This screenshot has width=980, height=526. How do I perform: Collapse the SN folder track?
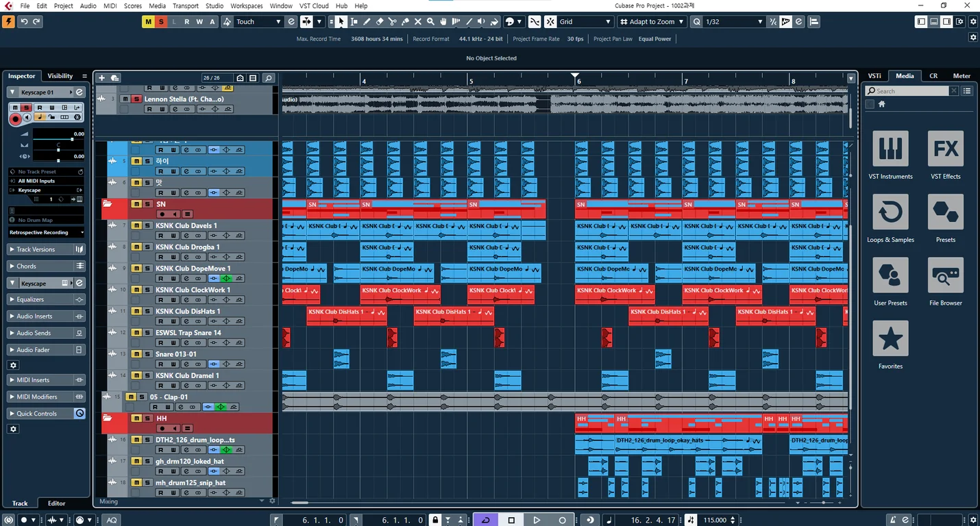[x=107, y=204]
